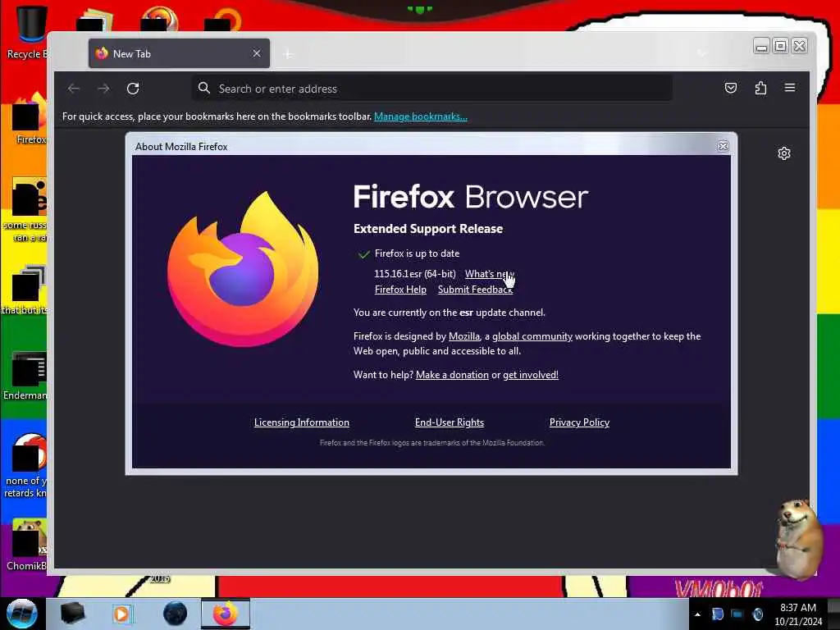Screen dimensions: 840x630
Task: Click the round blue system tray icon
Action: [757, 614]
